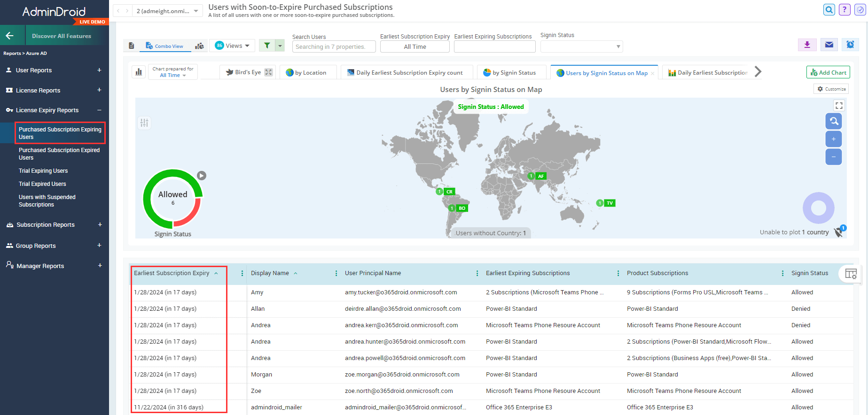Expand the Subscription Reports sidebar section

100,225
